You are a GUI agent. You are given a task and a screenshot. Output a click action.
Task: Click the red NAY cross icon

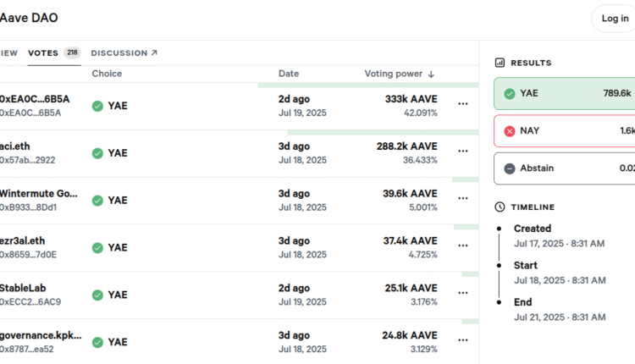coord(510,131)
